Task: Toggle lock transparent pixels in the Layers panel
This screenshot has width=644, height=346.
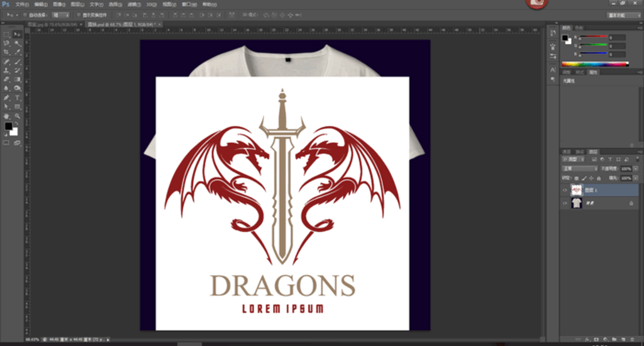Action: (577, 178)
